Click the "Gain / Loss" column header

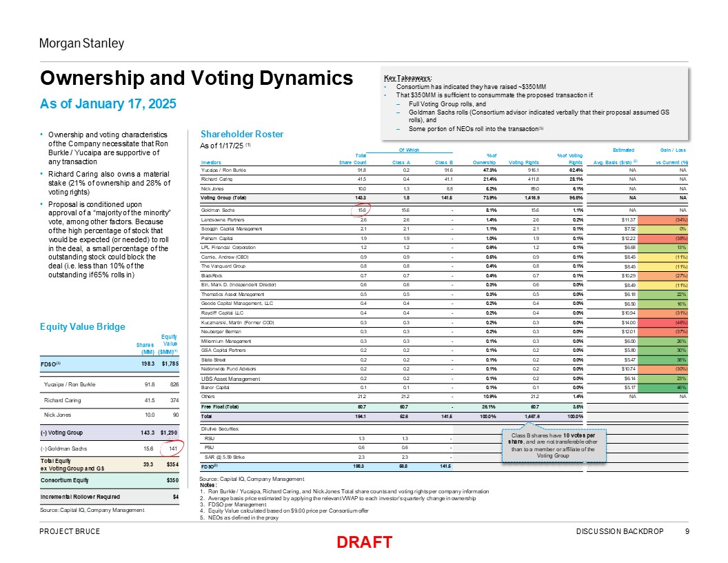[x=673, y=150]
